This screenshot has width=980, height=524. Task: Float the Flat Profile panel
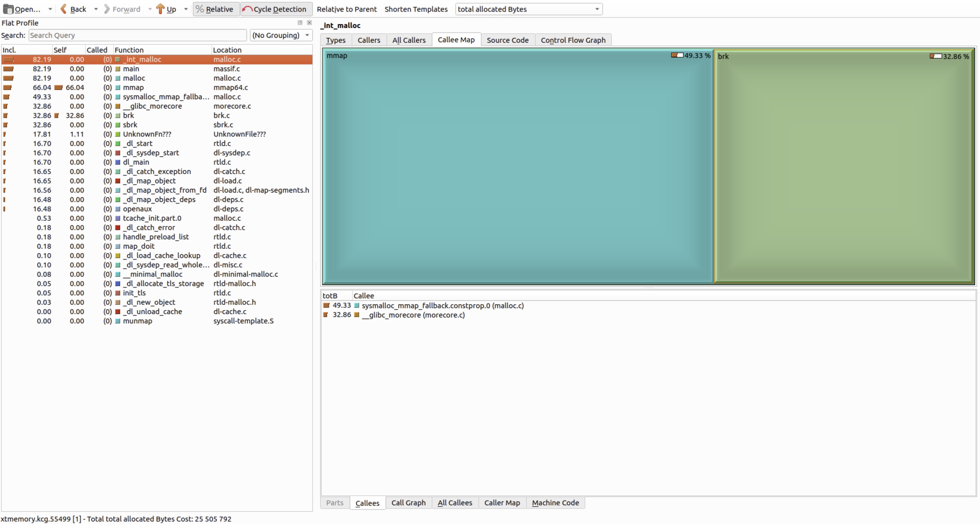[300, 23]
